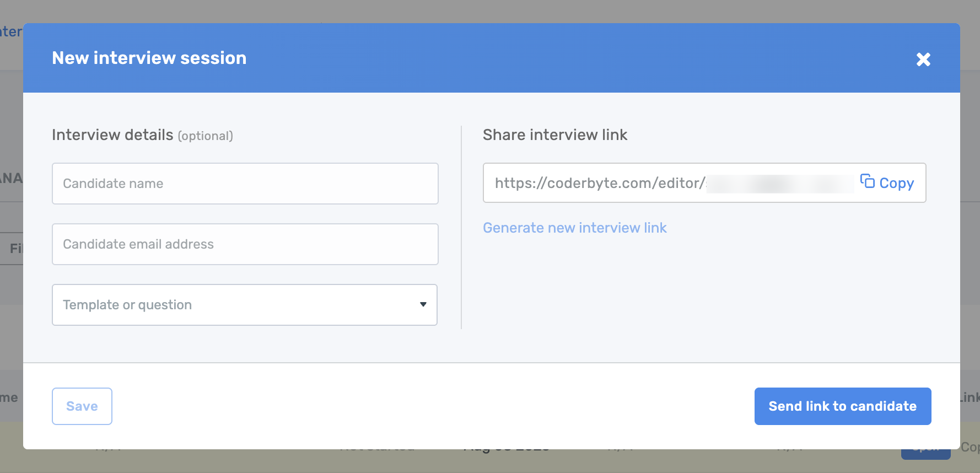Send link to candidate
Image resolution: width=980 pixels, height=473 pixels.
[x=842, y=406]
